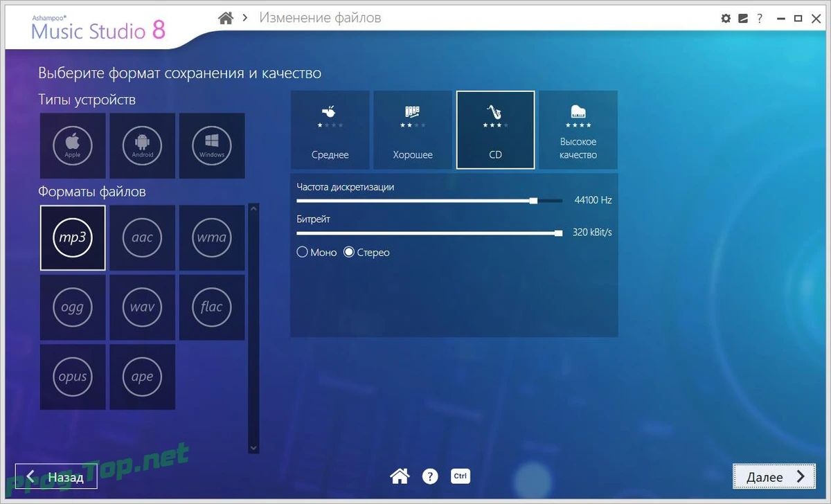
Task: Click the Ctrl shortcuts icon
Action: click(x=461, y=476)
